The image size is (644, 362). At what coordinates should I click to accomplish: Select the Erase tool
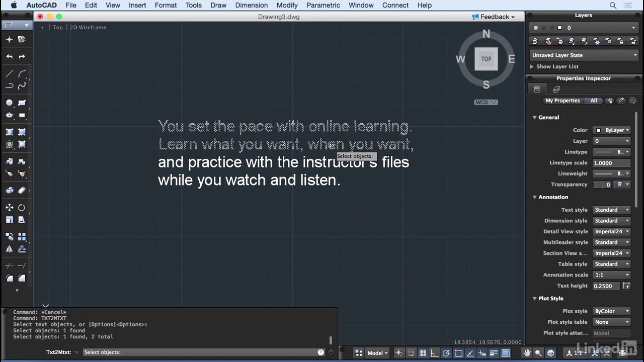pos(22,191)
